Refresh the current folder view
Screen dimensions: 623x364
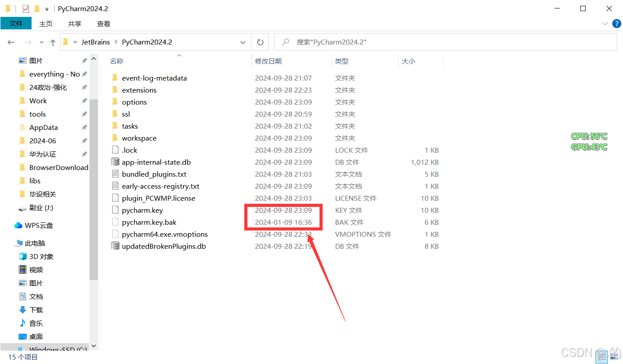click(x=260, y=42)
